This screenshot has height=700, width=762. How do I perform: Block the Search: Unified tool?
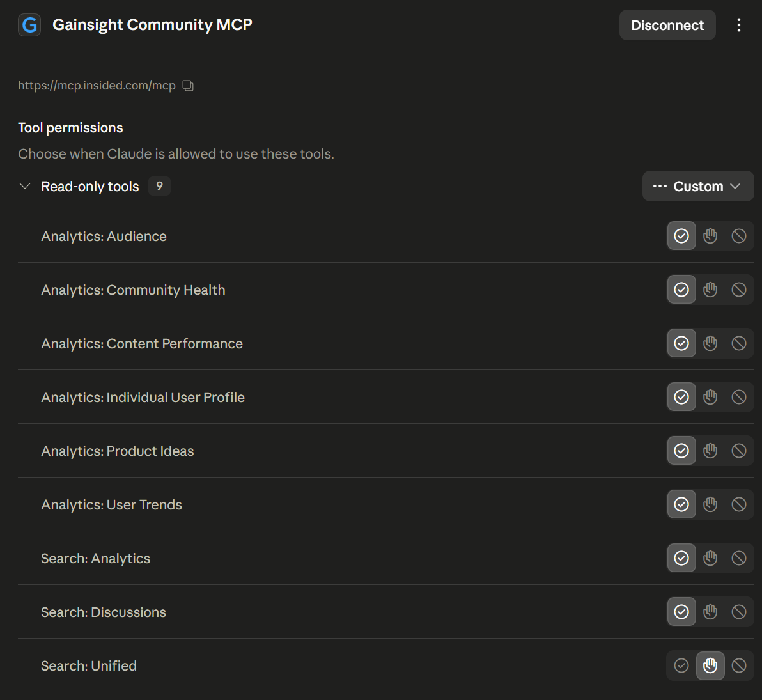pos(739,665)
